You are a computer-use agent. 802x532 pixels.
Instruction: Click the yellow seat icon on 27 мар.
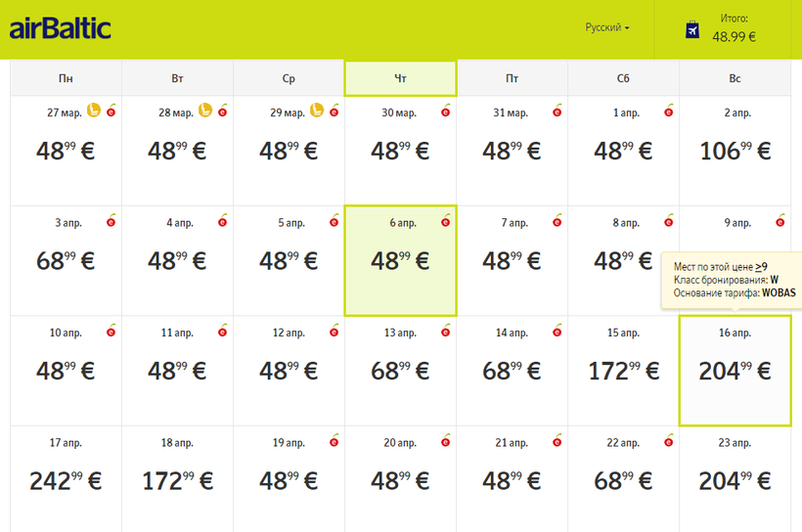coord(95,111)
